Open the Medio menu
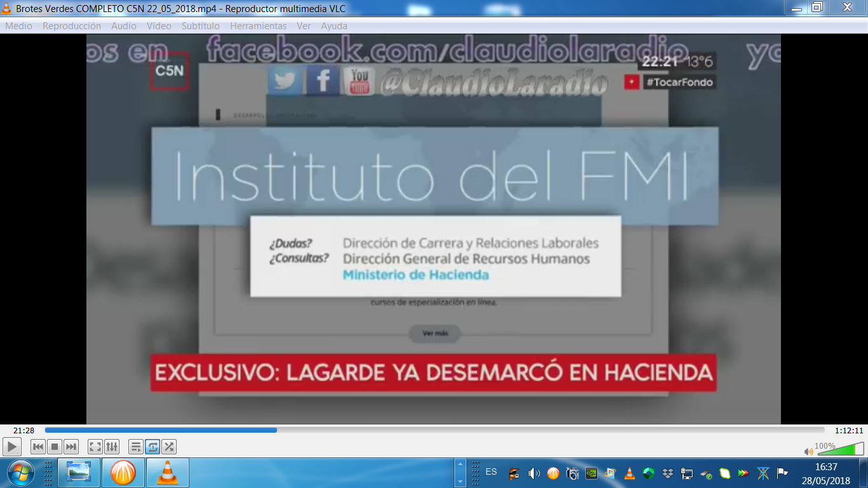This screenshot has height=488, width=868. (x=19, y=26)
